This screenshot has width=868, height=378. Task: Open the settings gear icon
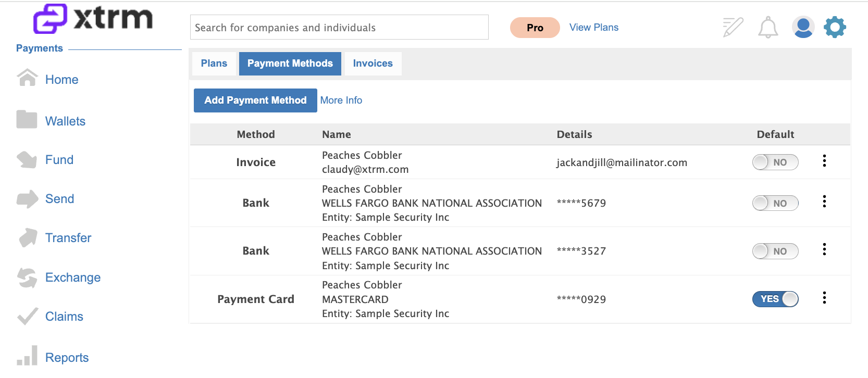835,27
